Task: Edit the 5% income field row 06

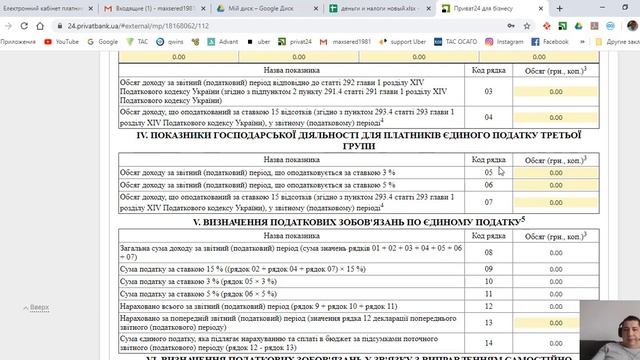Action: coord(556,185)
